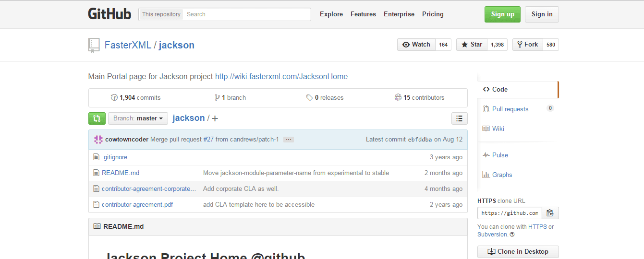The width and height of the screenshot is (644, 259).
Task: Open the Graphs sidebar tab
Action: point(518,175)
